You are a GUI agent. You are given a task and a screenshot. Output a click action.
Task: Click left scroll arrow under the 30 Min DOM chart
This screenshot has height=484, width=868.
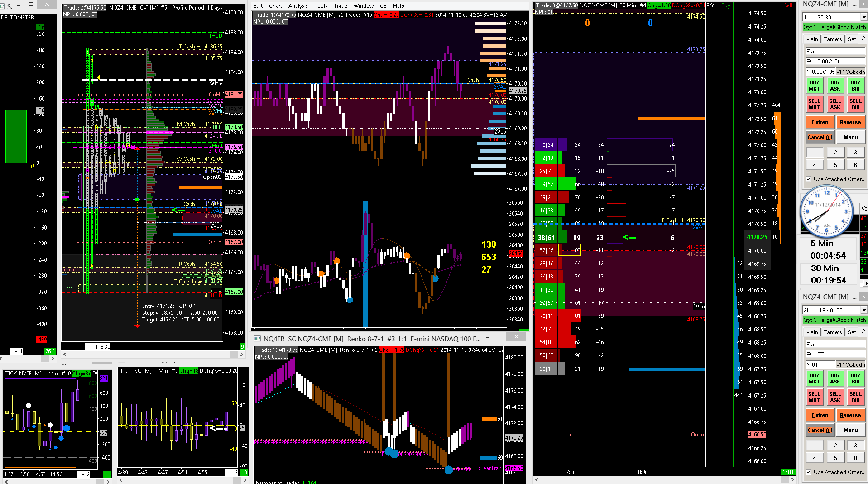tap(537, 479)
